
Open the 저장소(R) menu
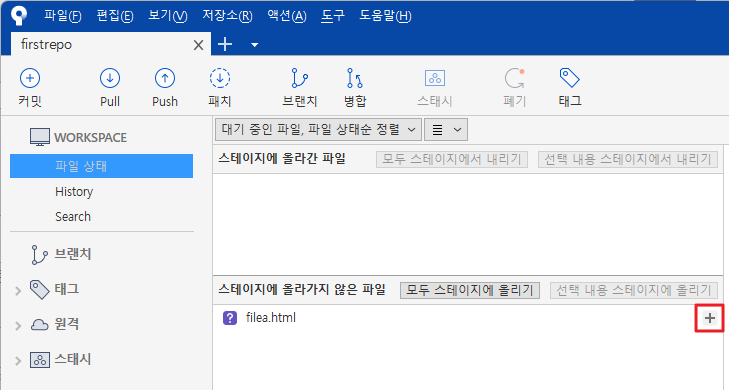(x=227, y=16)
